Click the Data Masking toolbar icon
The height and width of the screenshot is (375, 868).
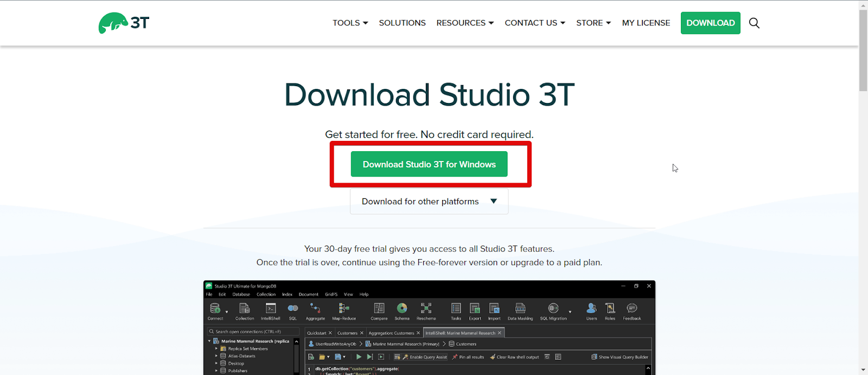[520, 308]
